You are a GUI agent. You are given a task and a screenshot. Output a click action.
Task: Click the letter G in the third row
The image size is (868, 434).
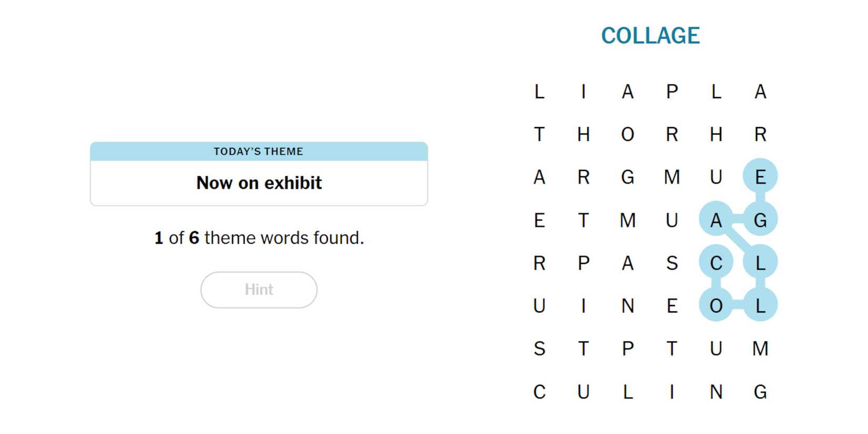pos(628,177)
